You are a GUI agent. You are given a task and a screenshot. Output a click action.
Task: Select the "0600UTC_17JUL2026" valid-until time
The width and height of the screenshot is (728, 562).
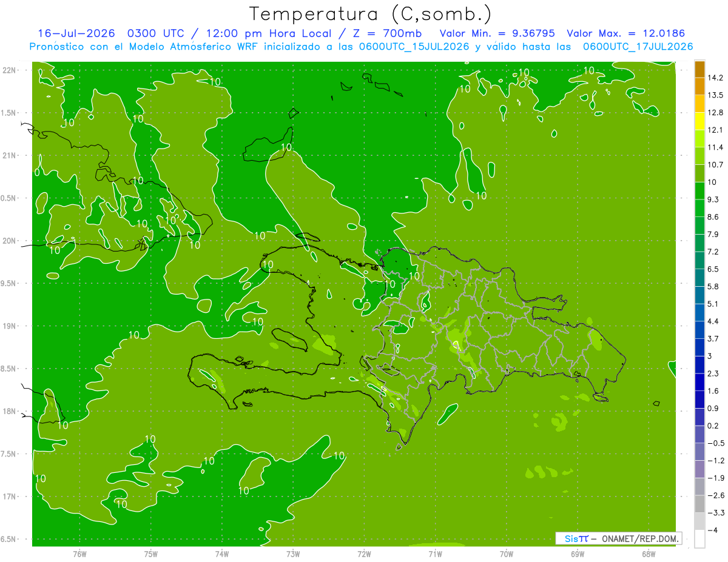638,47
